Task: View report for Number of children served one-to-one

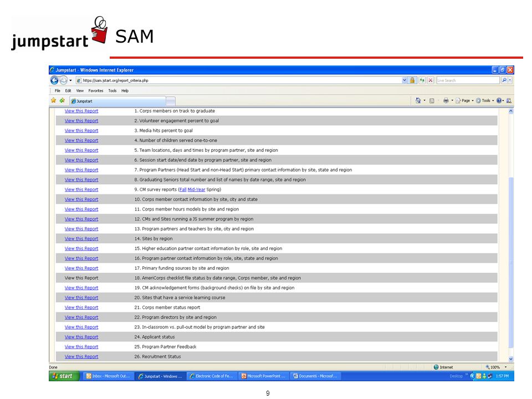Action: coord(81,140)
